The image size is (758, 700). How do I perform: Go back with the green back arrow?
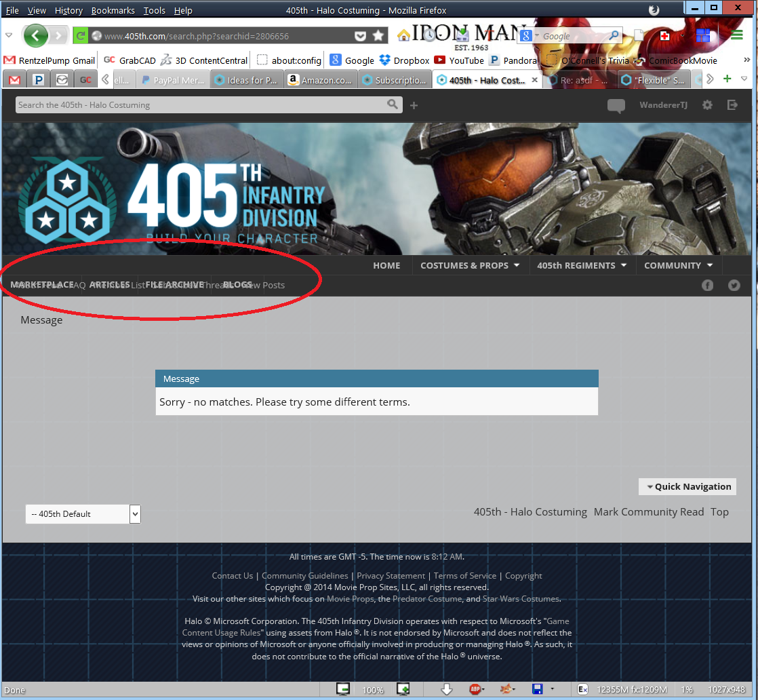[35, 36]
